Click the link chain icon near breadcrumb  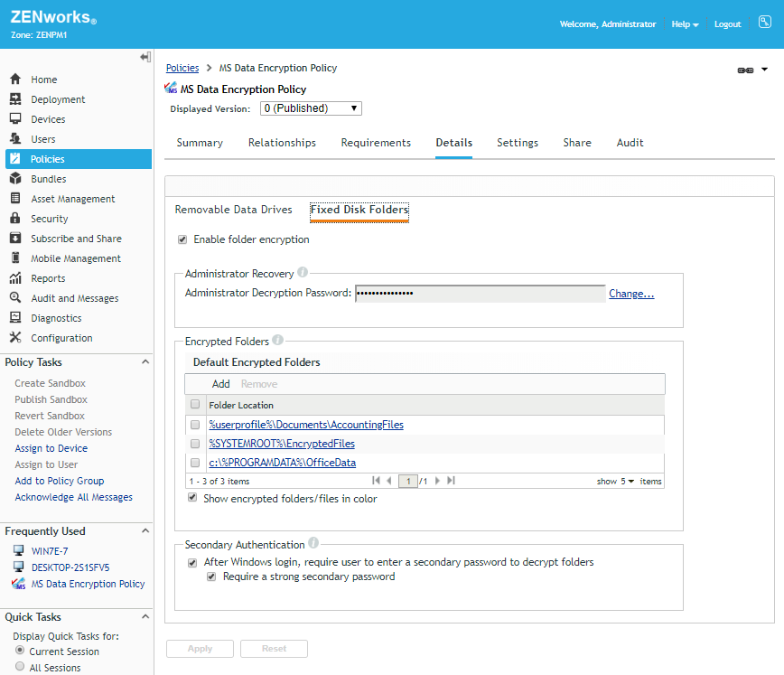[745, 70]
